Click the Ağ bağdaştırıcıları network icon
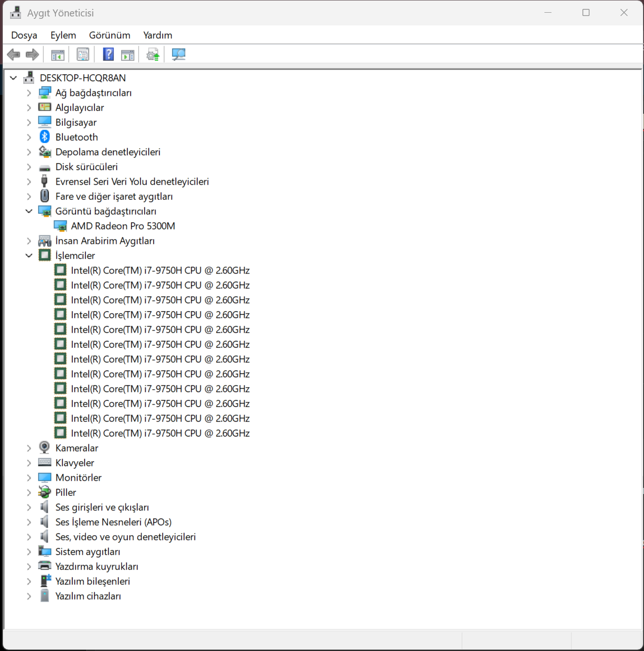 coord(45,93)
